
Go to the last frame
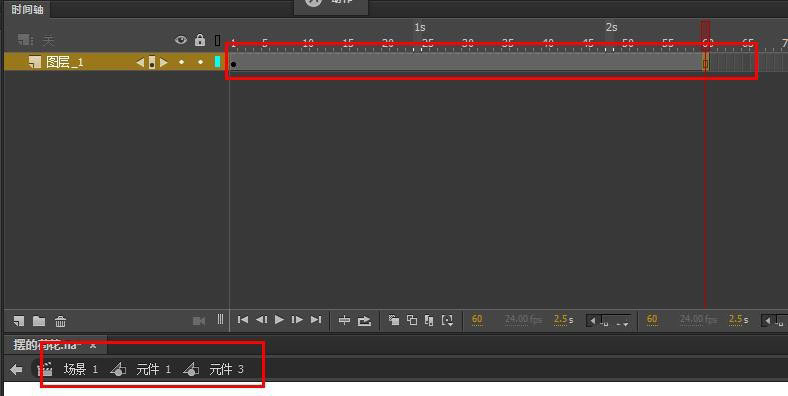(x=316, y=320)
